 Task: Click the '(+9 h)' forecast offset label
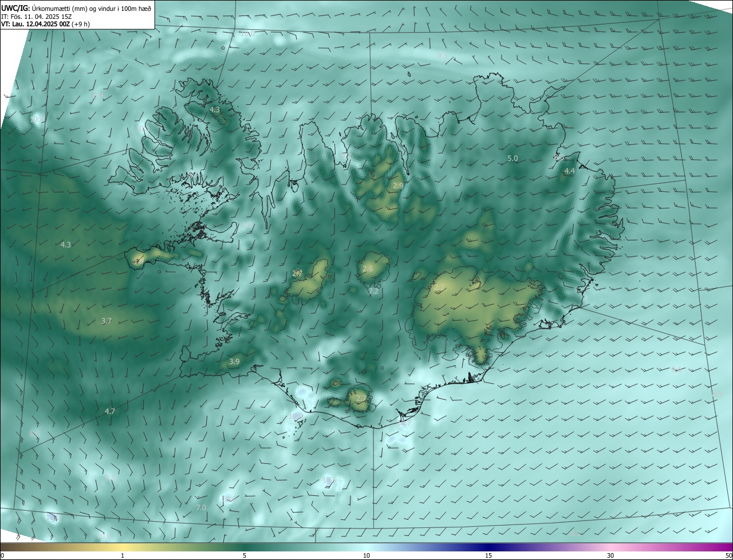(81, 24)
